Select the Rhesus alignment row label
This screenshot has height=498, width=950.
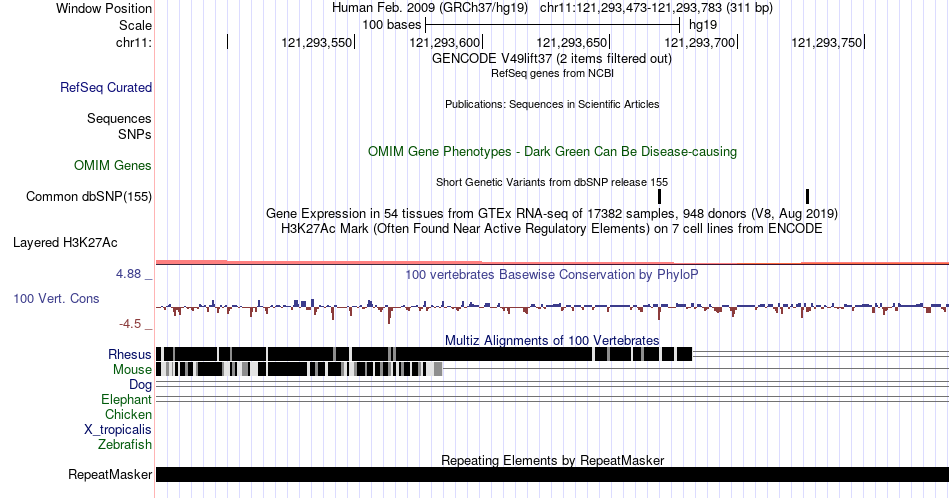[130, 354]
